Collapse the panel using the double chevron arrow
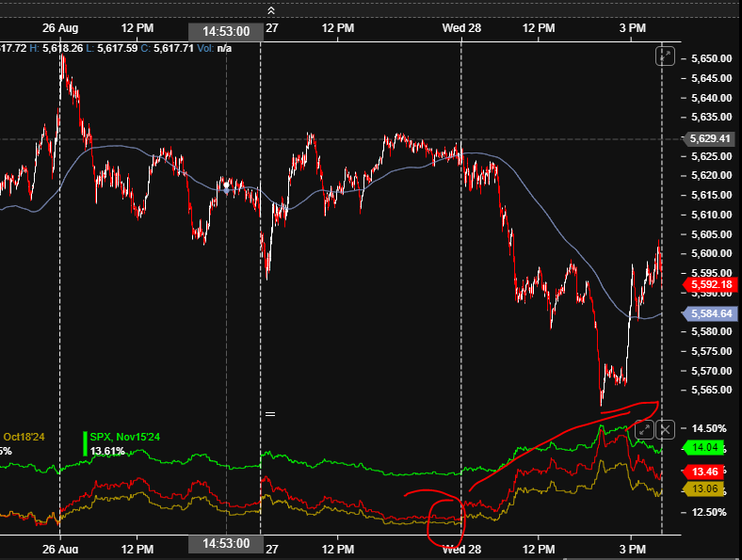Viewport: 742px width, 560px height. [271, 10]
